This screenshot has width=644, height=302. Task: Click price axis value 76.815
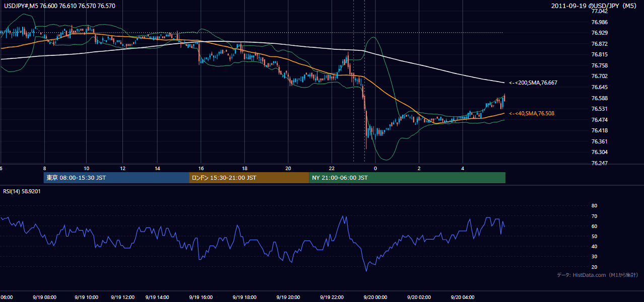(600, 54)
